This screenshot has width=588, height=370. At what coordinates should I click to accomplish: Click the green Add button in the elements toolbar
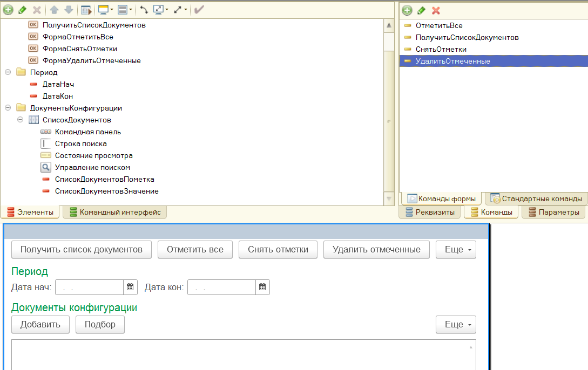click(x=8, y=10)
